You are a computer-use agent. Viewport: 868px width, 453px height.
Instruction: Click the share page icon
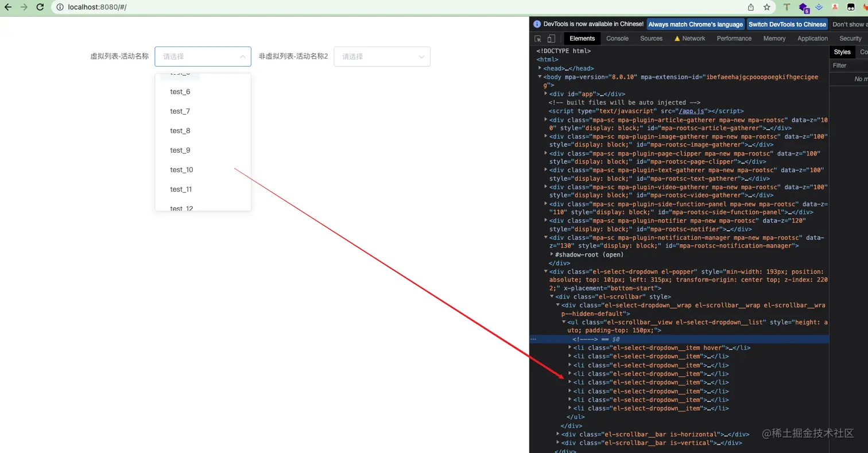(751, 7)
